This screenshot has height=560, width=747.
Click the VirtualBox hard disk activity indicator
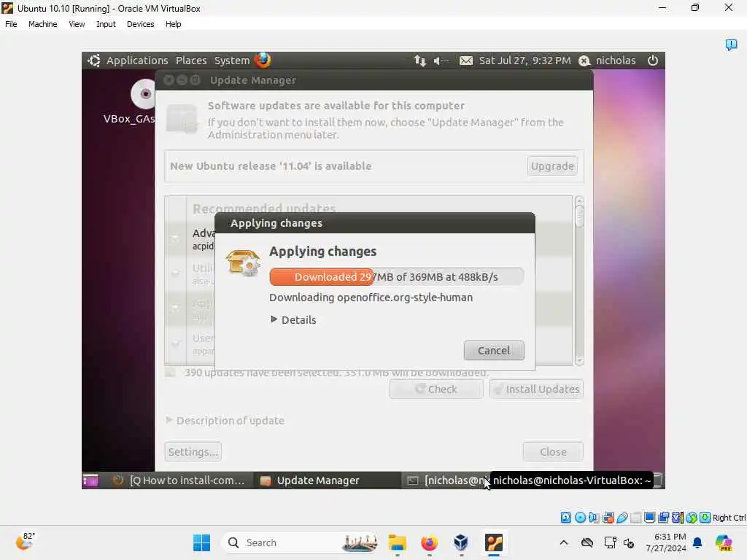tap(565, 518)
